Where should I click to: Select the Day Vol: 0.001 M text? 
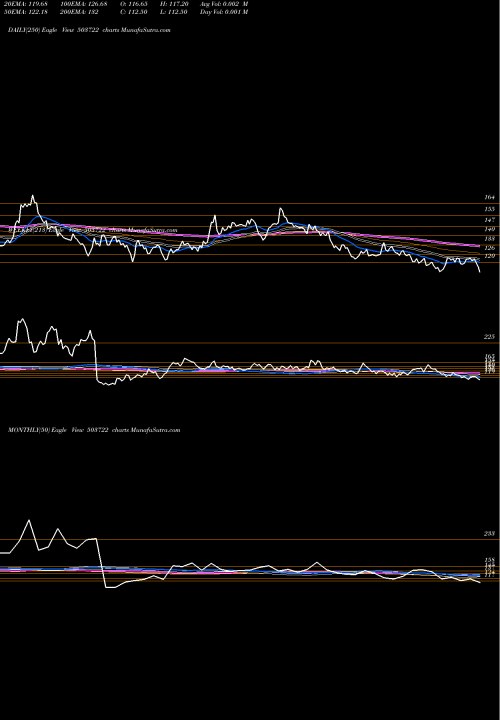(x=224, y=12)
